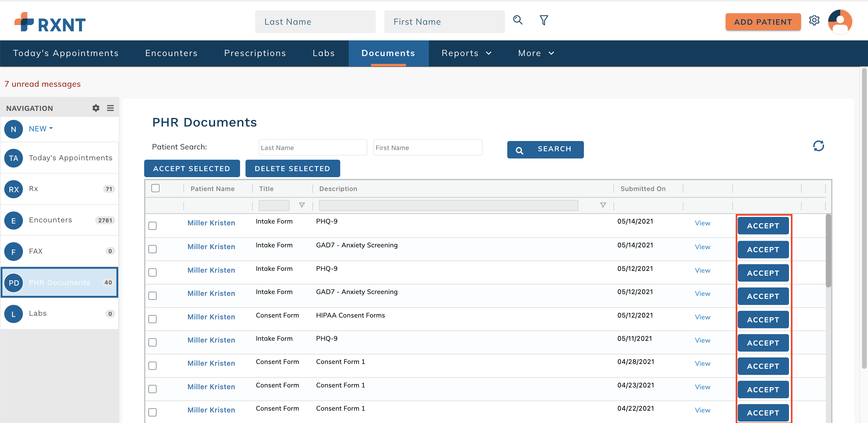Click the ADD PATIENT button
Image resolution: width=868 pixels, height=423 pixels.
(x=763, y=22)
